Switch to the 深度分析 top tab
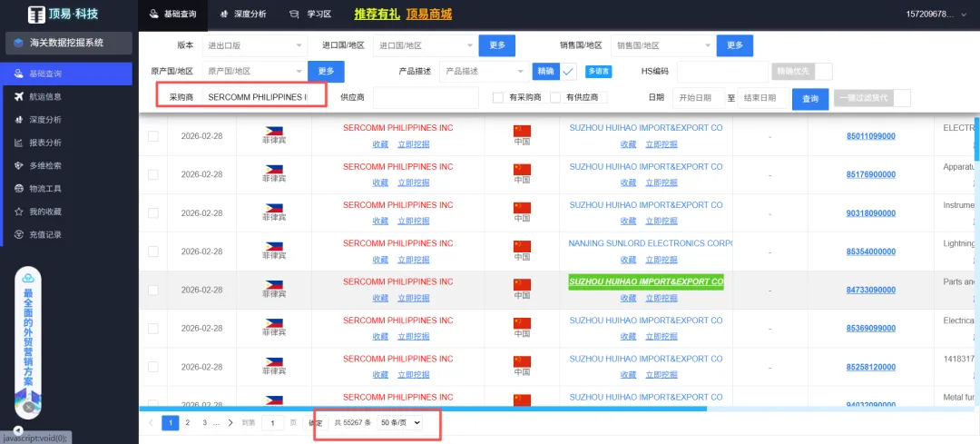This screenshot has width=980, height=444. (242, 15)
